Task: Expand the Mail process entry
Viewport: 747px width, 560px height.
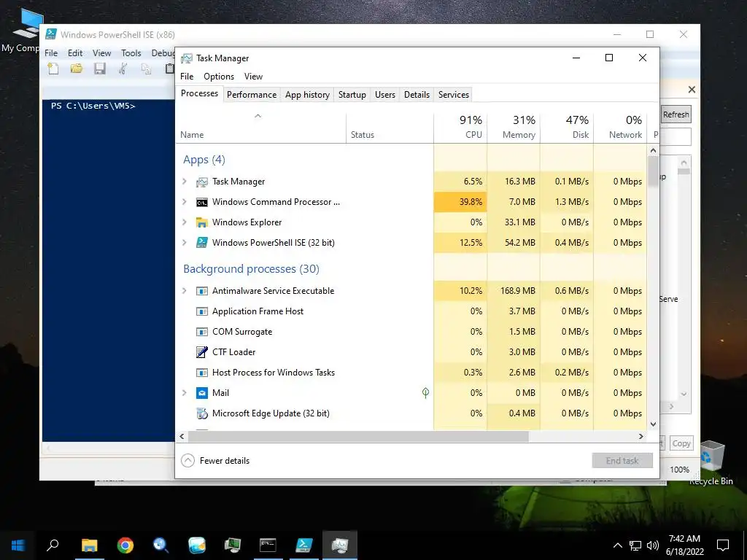Action: click(185, 393)
